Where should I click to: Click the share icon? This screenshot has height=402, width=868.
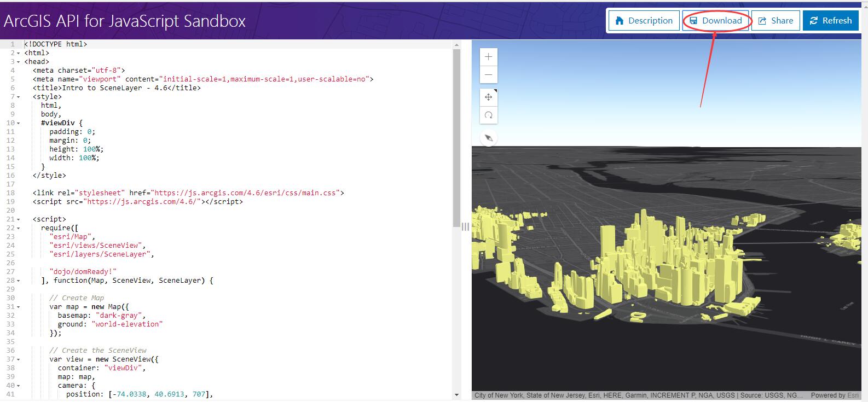coord(762,21)
